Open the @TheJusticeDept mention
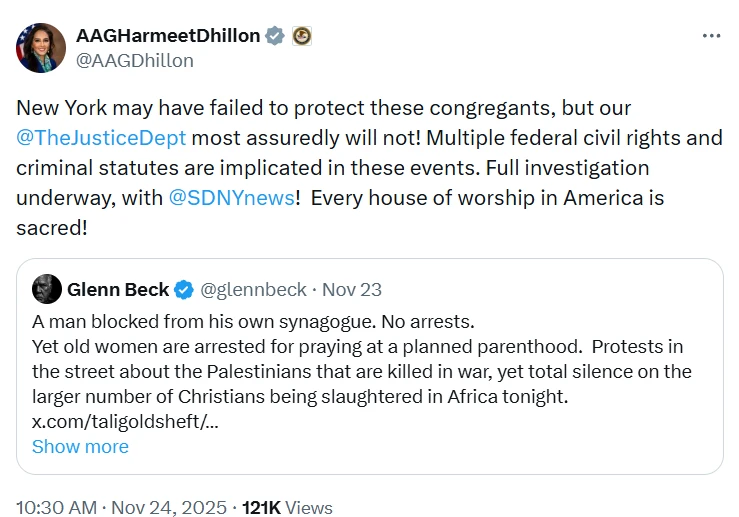Image resolution: width=739 pixels, height=517 pixels. point(101,138)
